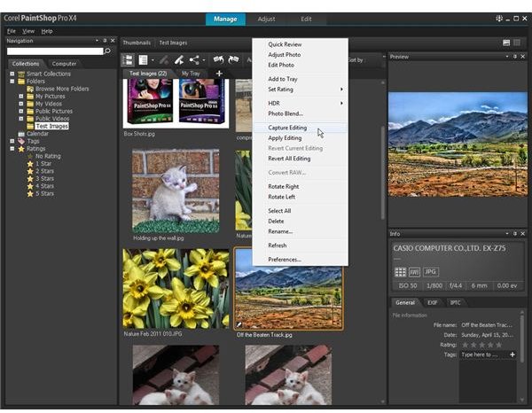532x413 pixels.
Task: Select the Nature Feb 2011 010.JPG daffodil thumbnail
Action: (176, 289)
